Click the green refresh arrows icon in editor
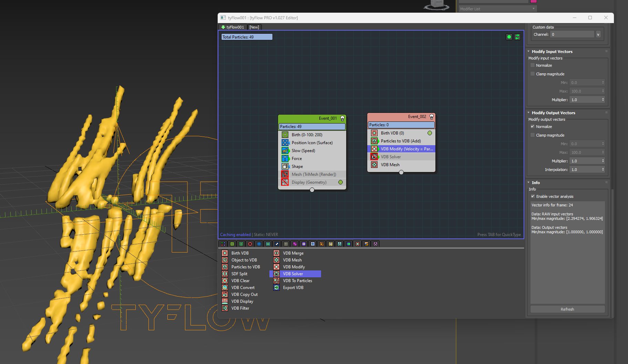628x364 pixels. (x=517, y=37)
